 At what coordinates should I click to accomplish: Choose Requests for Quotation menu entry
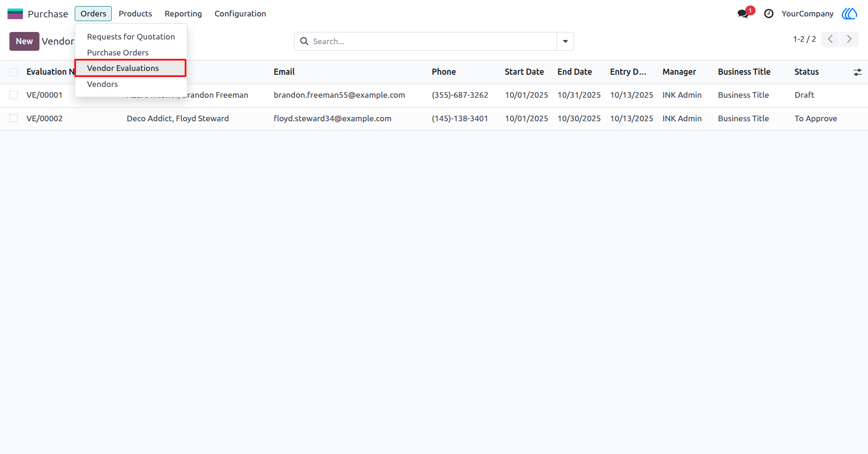(131, 37)
